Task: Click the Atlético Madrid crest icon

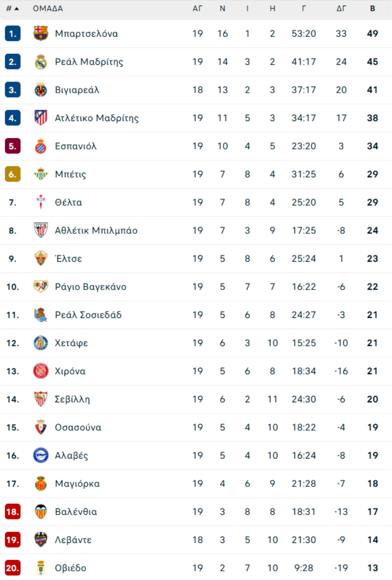Action: 41,118
